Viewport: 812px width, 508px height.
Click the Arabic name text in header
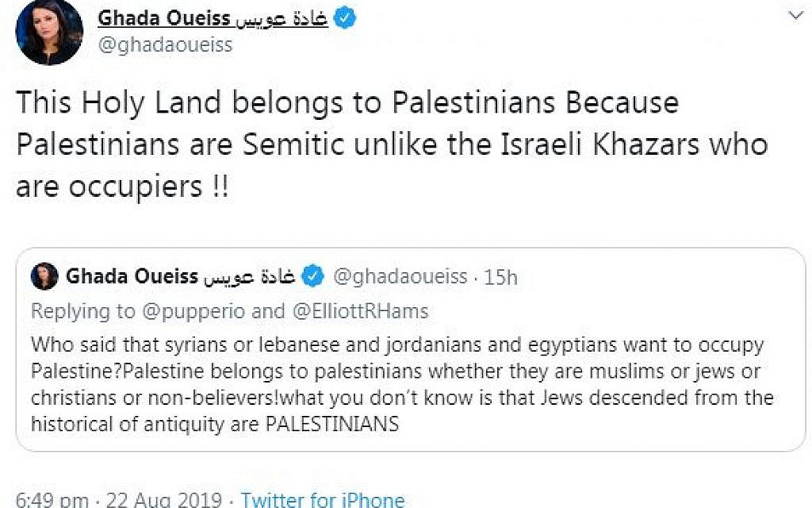point(282,18)
